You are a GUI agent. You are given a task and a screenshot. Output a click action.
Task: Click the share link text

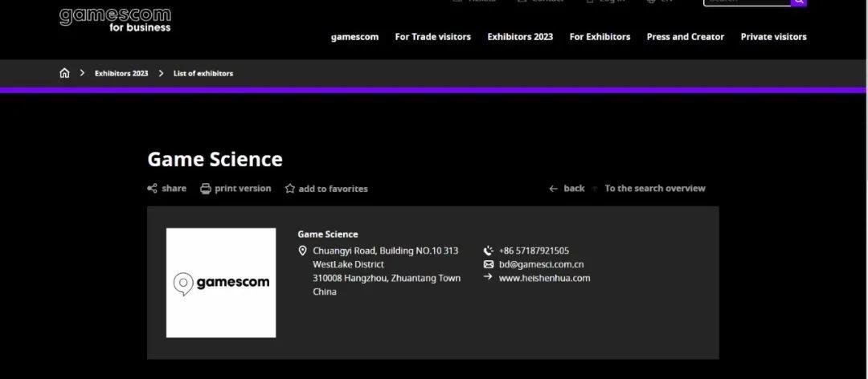tap(174, 189)
